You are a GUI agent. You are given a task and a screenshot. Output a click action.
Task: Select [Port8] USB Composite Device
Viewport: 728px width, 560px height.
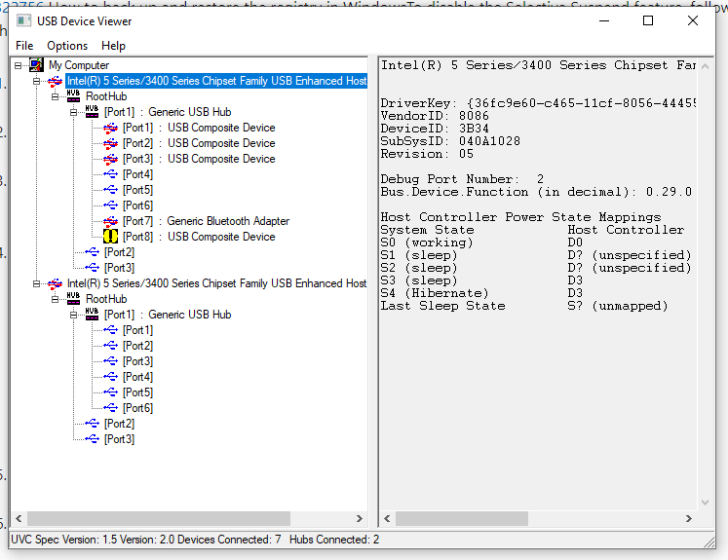pyautogui.click(x=199, y=237)
